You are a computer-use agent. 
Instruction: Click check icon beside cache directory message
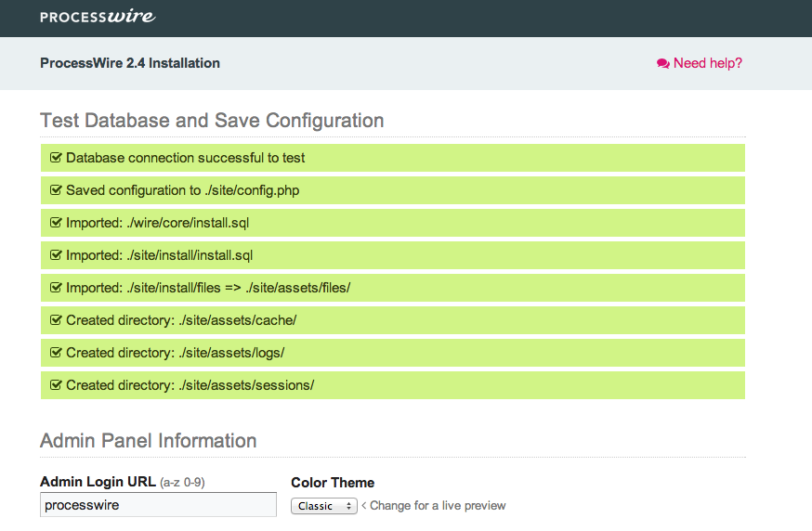tap(56, 320)
